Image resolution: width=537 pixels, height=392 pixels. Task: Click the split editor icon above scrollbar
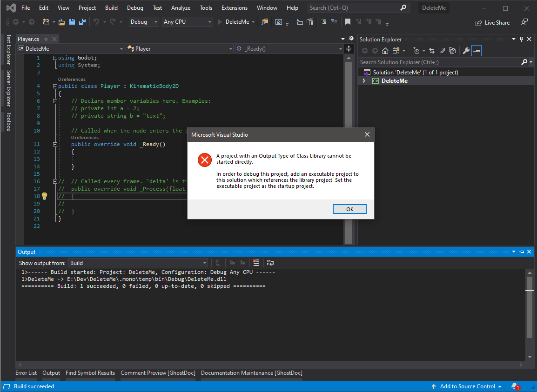pyautogui.click(x=349, y=49)
